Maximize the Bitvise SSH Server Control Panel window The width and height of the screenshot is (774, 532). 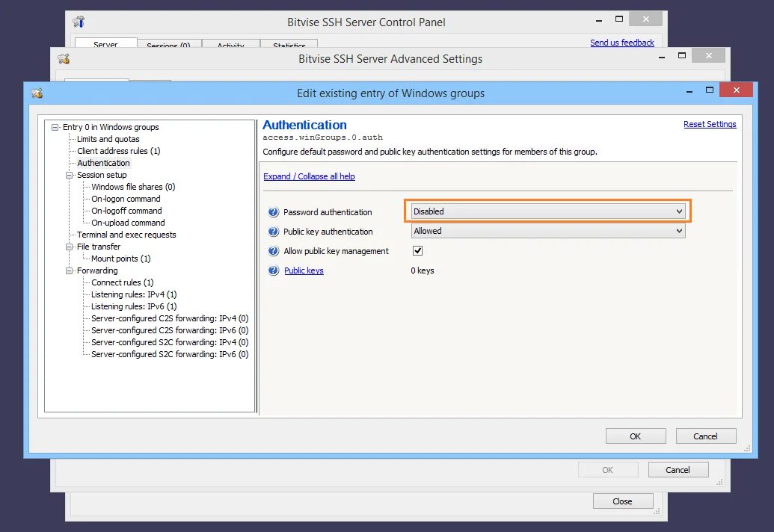[619, 19]
